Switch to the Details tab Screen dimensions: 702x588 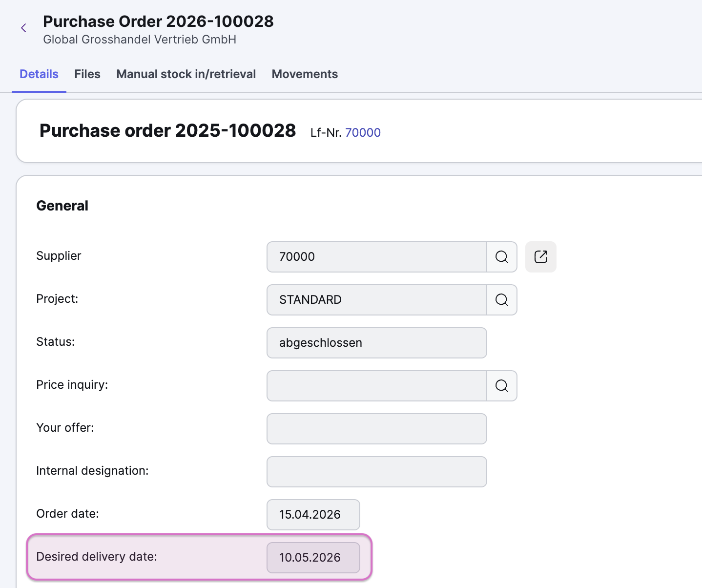pyautogui.click(x=39, y=74)
